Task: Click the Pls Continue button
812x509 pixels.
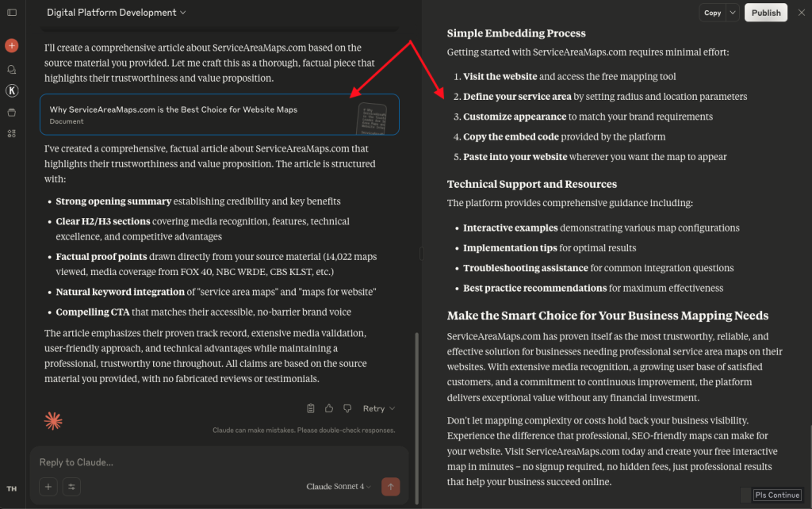Action: click(777, 495)
